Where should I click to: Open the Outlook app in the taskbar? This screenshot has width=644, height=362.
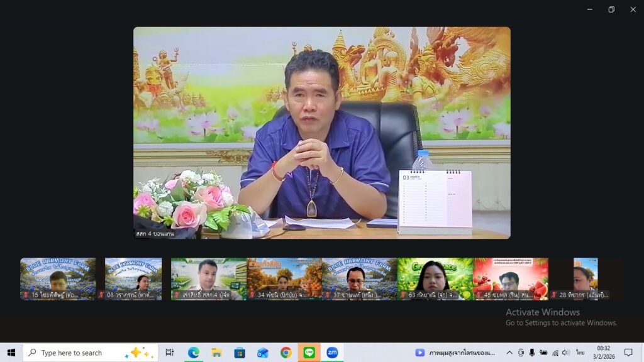pyautogui.click(x=263, y=353)
